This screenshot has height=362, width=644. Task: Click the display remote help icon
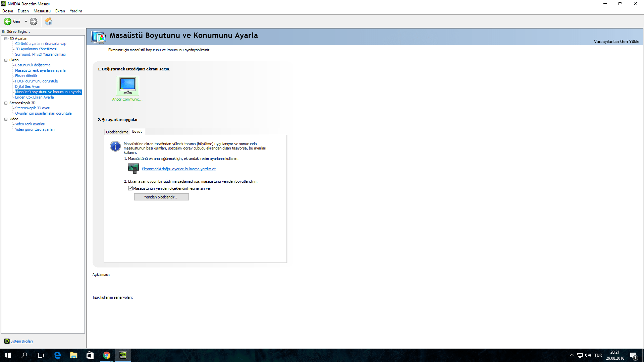[133, 168]
